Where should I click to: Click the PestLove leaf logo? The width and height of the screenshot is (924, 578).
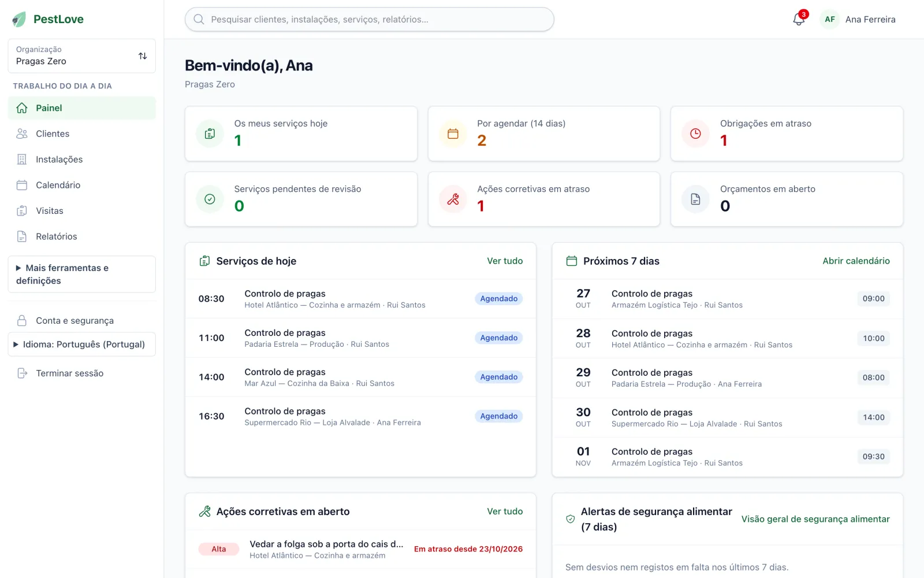[x=19, y=19]
